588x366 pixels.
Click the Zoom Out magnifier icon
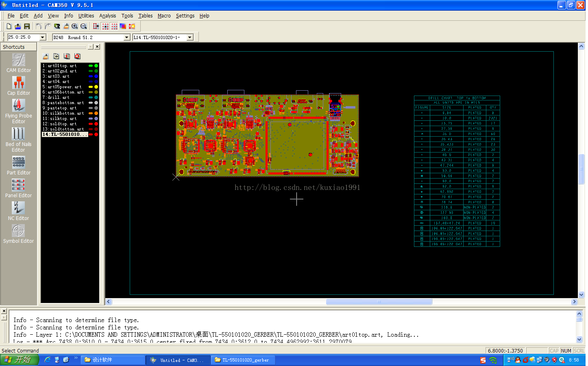(x=84, y=26)
